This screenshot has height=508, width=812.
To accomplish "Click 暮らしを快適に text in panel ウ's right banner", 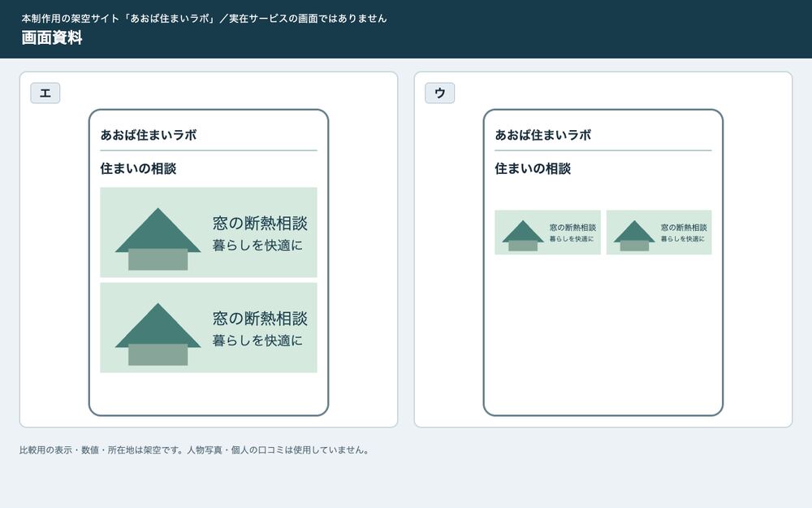I will (683, 239).
